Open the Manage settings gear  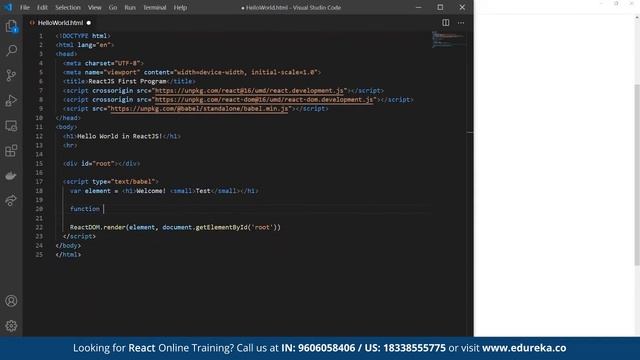click(x=11, y=326)
